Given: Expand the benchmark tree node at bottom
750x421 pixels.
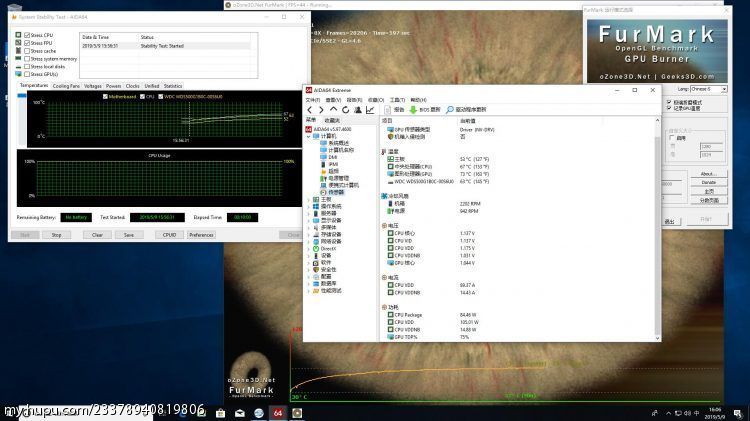Looking at the screenshot, I should pyautogui.click(x=309, y=291).
